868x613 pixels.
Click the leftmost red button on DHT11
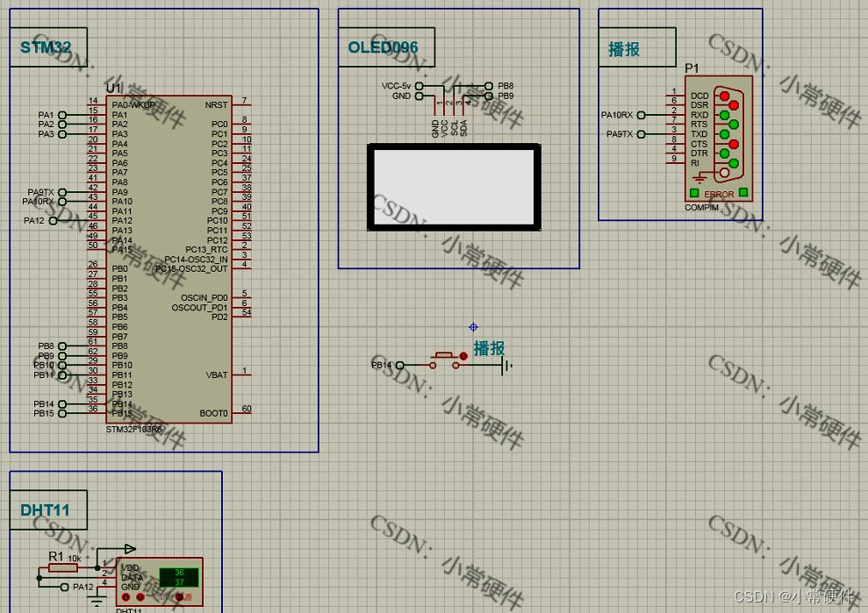pos(126,597)
